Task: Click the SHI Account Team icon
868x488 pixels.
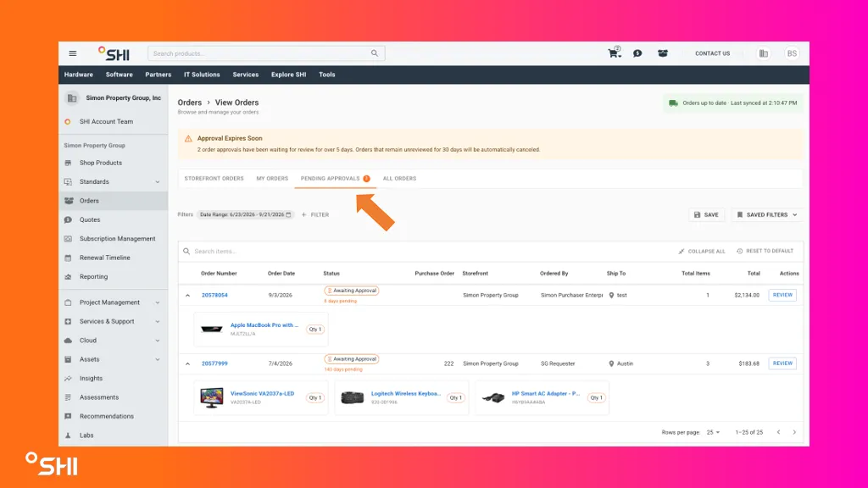Action: 68,122
